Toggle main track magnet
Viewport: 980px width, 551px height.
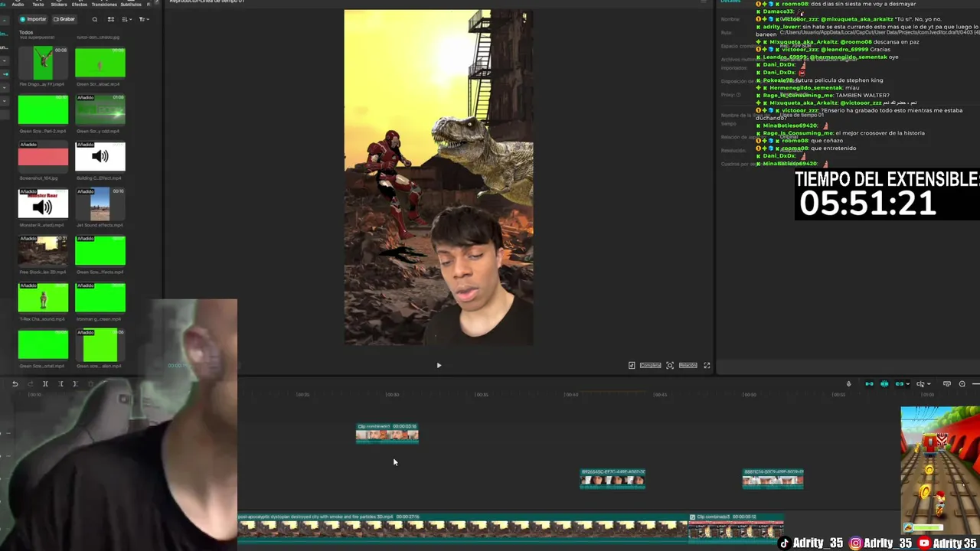point(869,384)
